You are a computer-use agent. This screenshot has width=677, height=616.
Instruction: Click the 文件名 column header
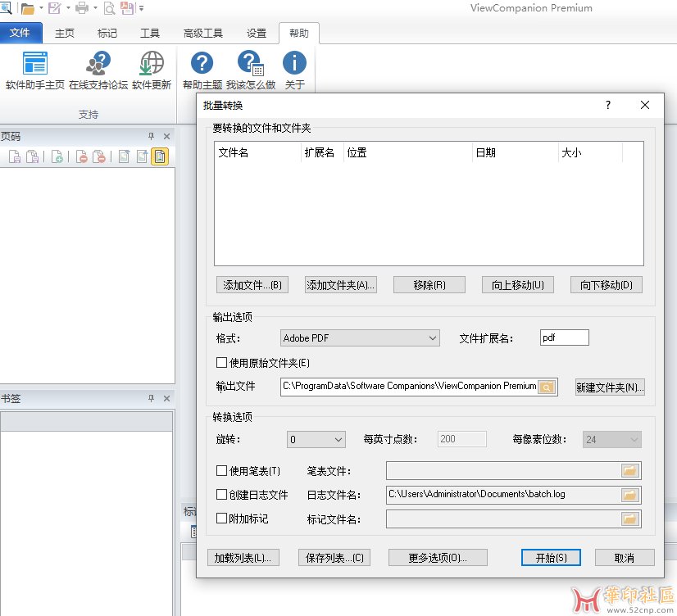click(x=257, y=152)
